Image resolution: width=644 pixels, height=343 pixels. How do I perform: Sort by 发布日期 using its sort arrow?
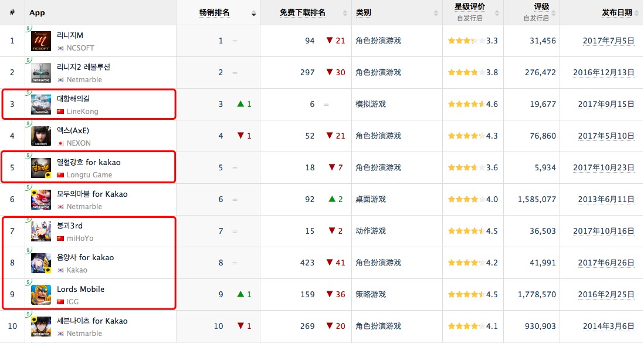[x=637, y=14]
